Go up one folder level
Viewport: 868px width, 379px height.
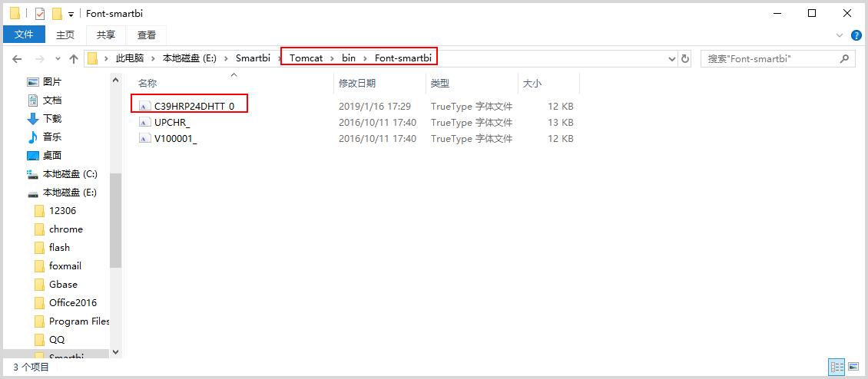pos(74,58)
